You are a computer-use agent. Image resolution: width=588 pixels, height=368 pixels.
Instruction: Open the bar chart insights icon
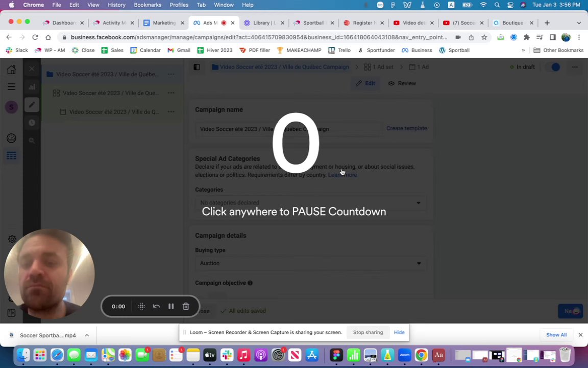click(32, 87)
